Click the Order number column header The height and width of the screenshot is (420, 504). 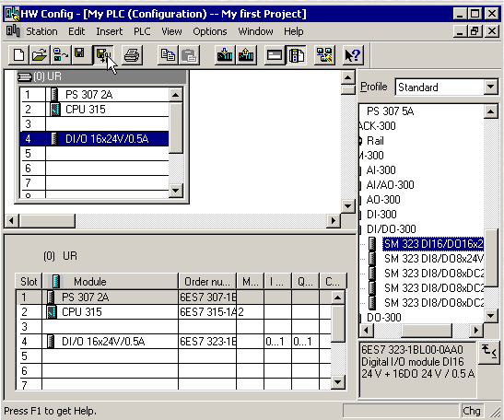[x=207, y=282]
